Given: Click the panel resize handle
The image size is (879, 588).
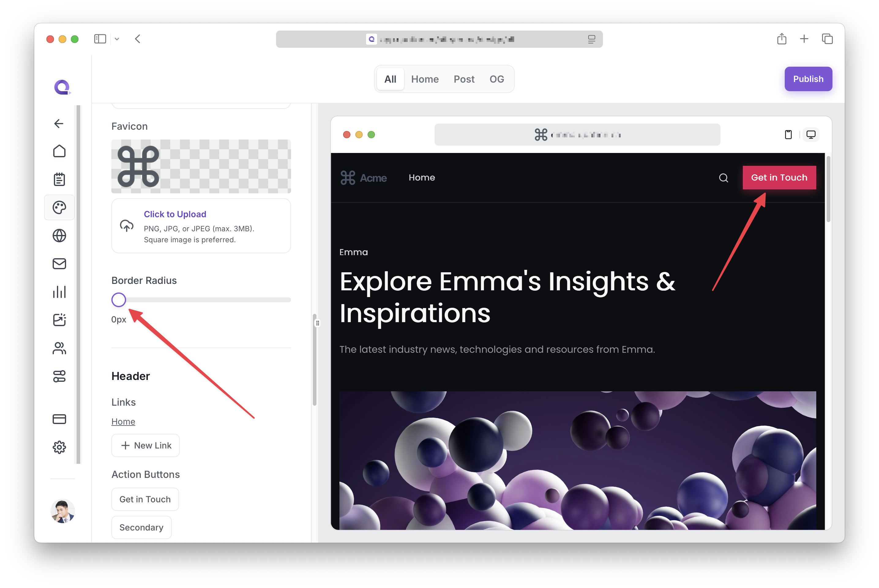Looking at the screenshot, I should [317, 323].
